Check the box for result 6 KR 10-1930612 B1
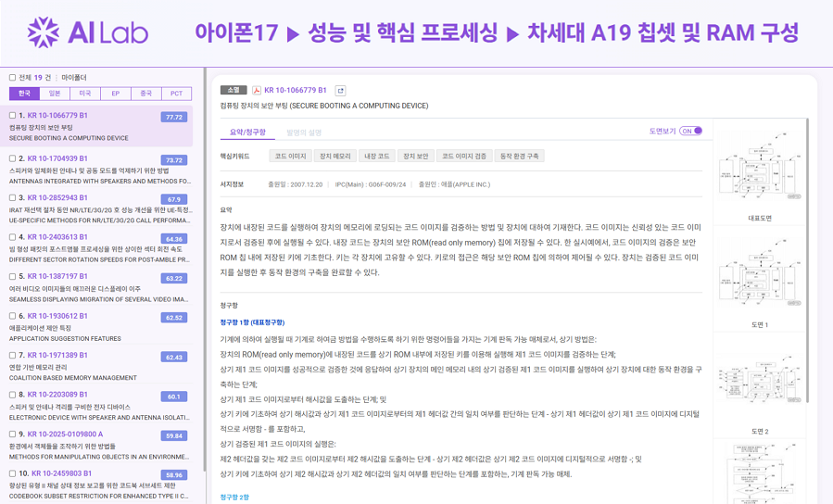Screen dimensions: 833x504 pyautogui.click(x=12, y=316)
